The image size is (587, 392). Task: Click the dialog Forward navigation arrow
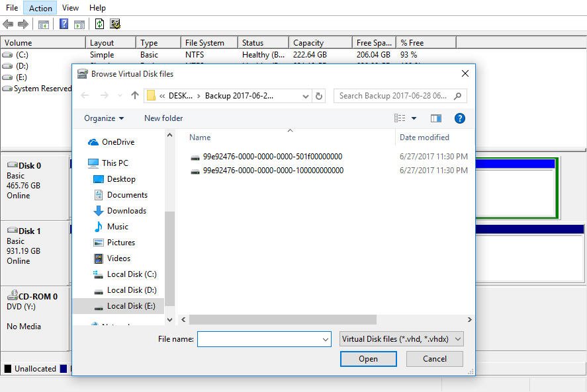(105, 95)
